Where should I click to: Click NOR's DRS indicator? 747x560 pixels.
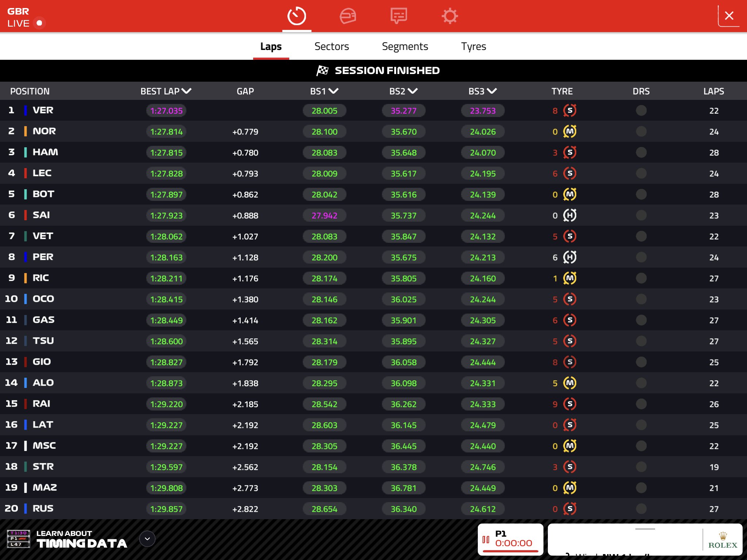click(x=641, y=132)
